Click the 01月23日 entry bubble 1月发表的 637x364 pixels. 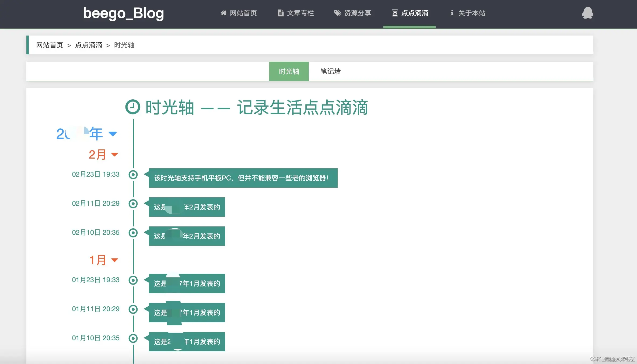click(187, 283)
